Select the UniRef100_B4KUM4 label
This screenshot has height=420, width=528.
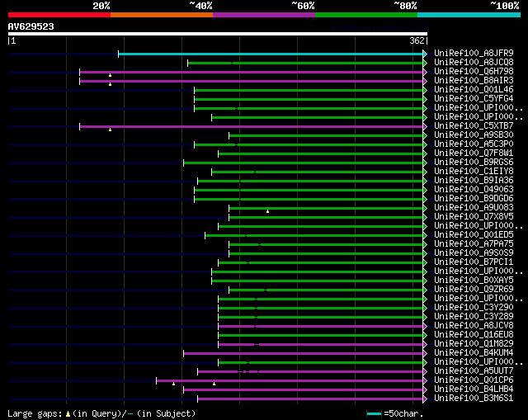(x=474, y=353)
